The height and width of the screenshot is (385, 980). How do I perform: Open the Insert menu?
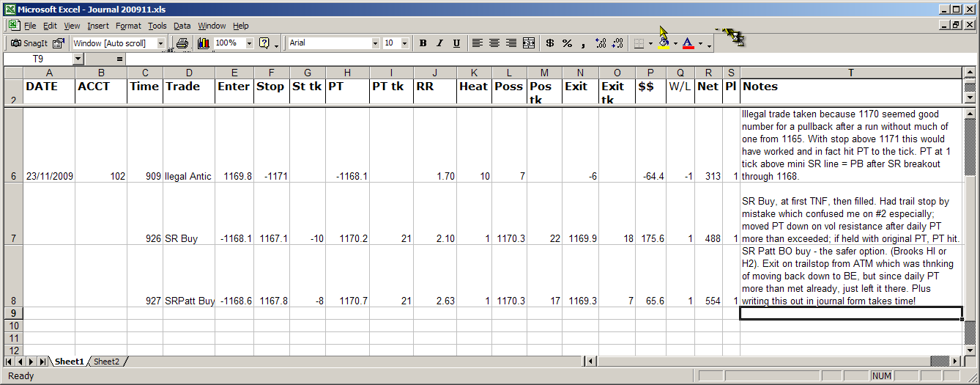click(x=98, y=26)
